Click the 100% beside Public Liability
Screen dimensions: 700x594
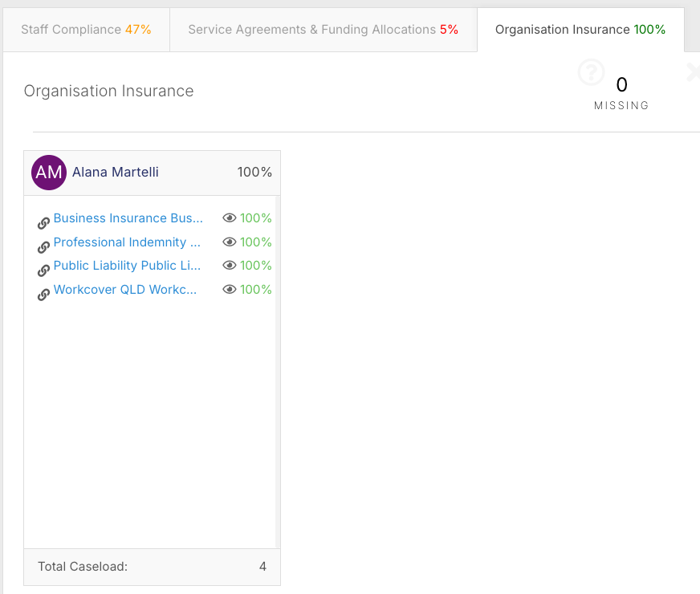click(x=256, y=266)
